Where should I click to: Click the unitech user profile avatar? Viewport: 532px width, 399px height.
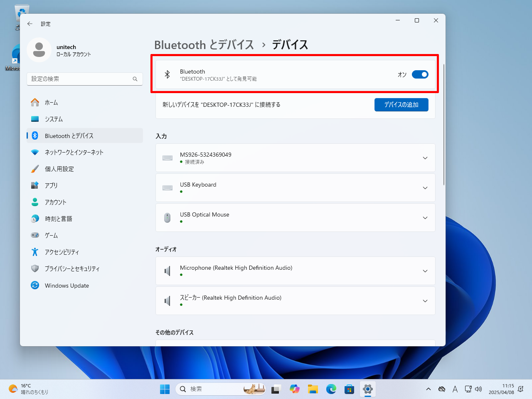point(39,50)
